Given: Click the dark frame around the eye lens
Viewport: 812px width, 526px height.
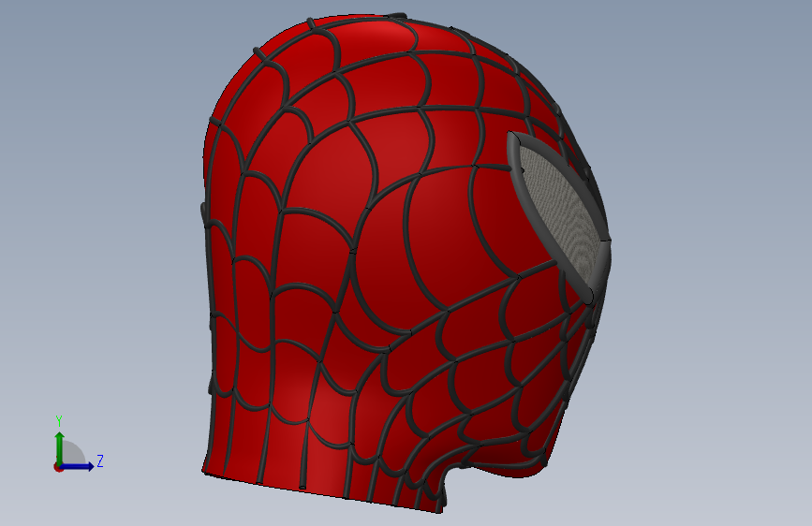Looking at the screenshot, I should tap(537, 224).
